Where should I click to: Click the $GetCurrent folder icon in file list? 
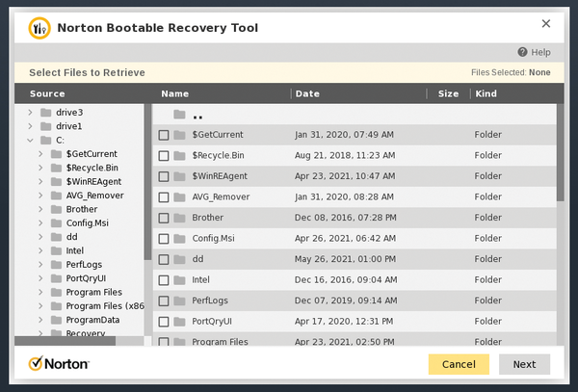179,135
